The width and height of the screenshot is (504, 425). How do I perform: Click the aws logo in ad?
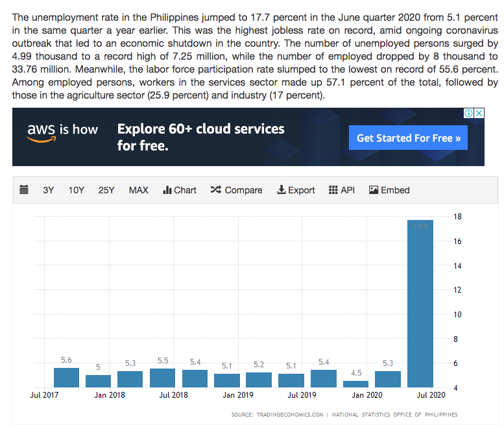(x=42, y=132)
